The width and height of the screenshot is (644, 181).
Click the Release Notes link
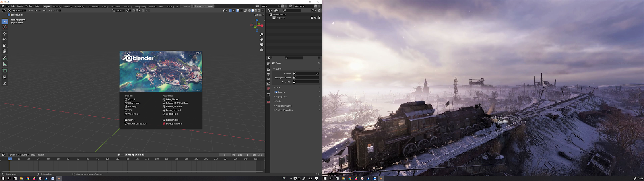click(171, 120)
